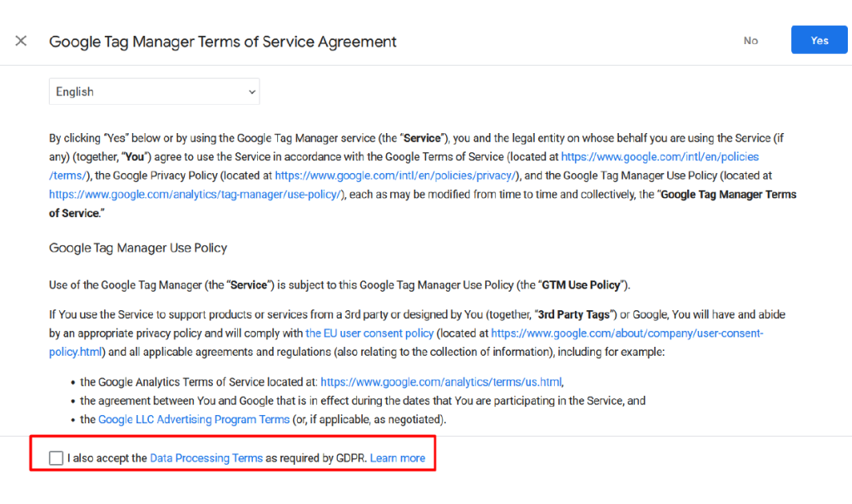Decline the agreement with the No button
The width and height of the screenshot is (852, 504).
(x=750, y=41)
